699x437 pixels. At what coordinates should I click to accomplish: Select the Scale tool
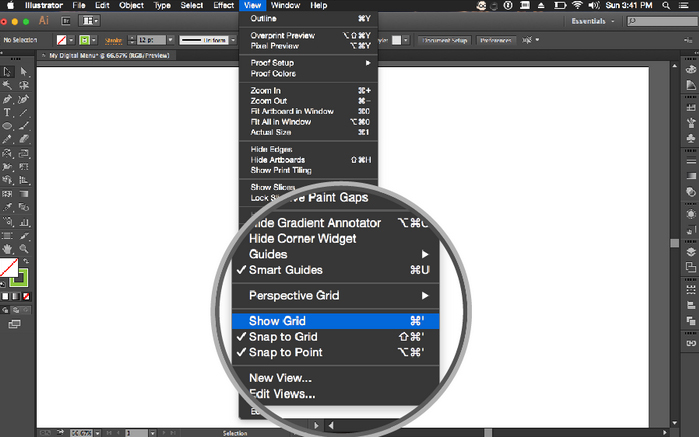[24, 153]
